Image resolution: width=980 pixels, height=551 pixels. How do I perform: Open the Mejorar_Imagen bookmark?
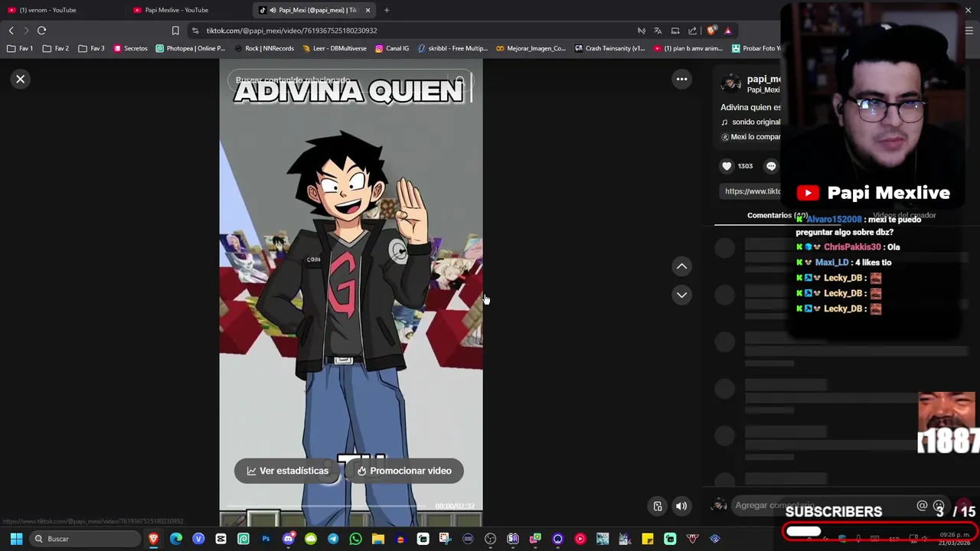click(531, 48)
